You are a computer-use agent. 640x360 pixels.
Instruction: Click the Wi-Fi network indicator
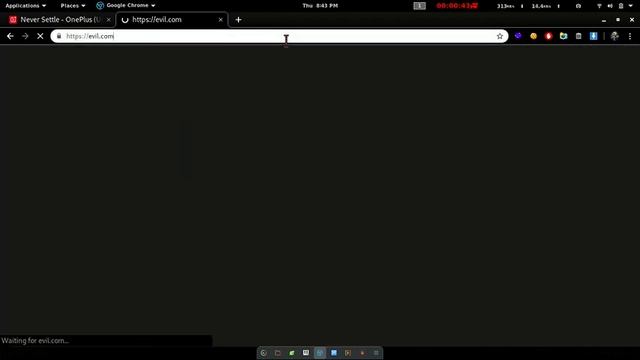coord(599,6)
